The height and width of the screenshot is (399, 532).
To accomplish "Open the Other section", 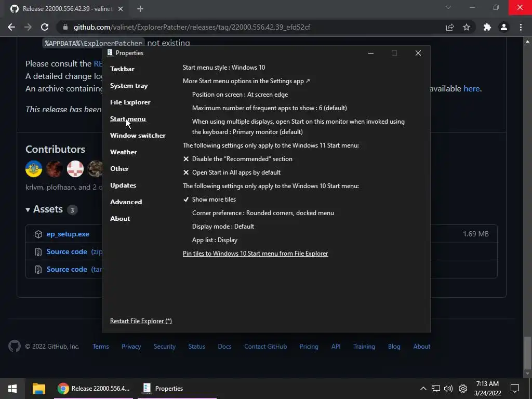I will (119, 169).
